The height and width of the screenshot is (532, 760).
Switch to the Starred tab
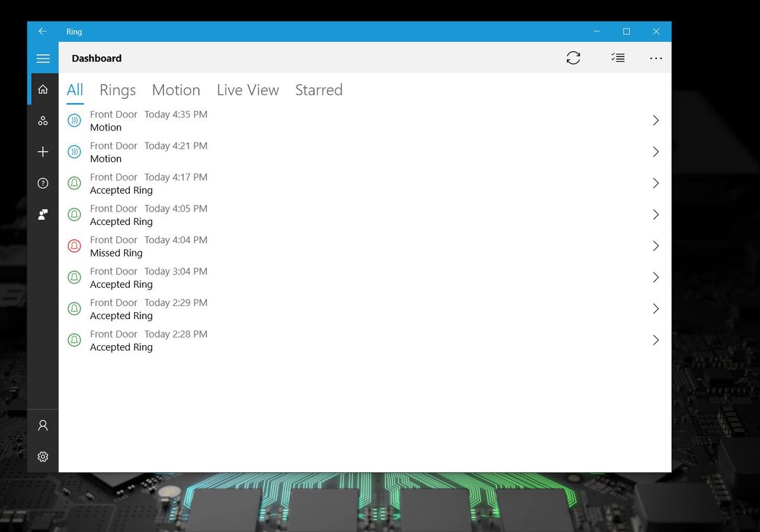319,90
